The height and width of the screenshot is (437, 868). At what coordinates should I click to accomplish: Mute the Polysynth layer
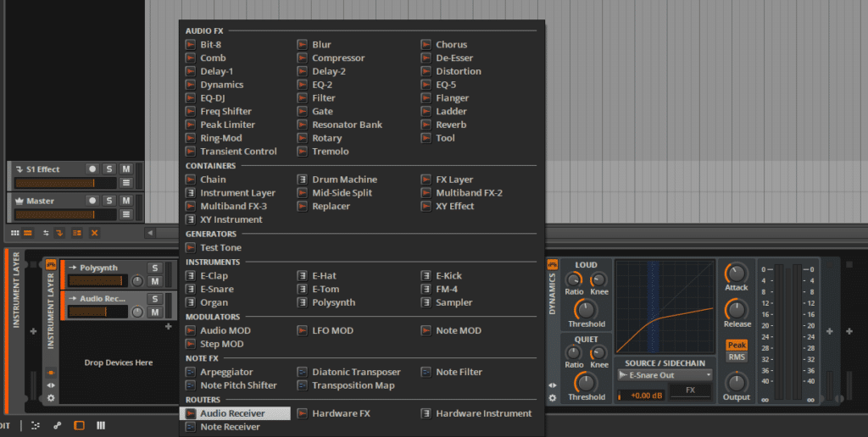pos(155,281)
